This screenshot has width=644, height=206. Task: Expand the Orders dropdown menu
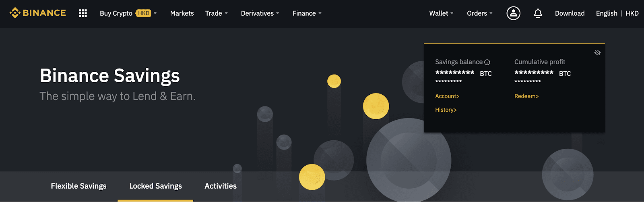tap(480, 13)
